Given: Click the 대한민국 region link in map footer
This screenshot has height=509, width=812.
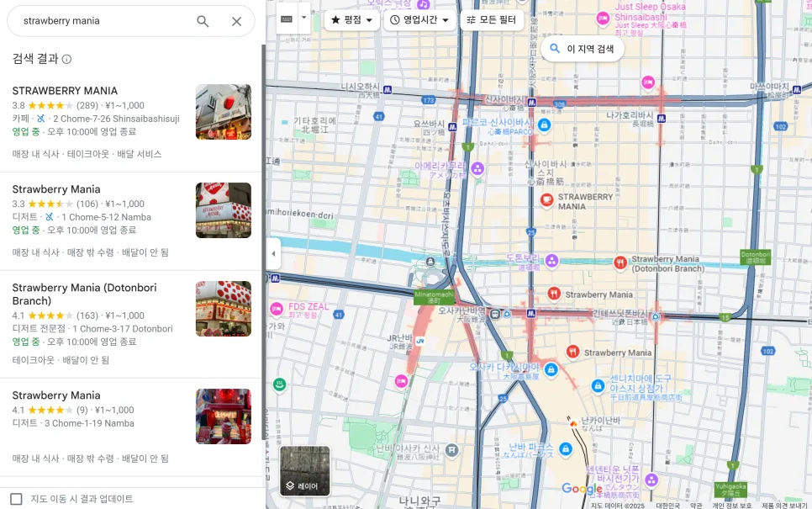Looking at the screenshot, I should pos(668,506).
